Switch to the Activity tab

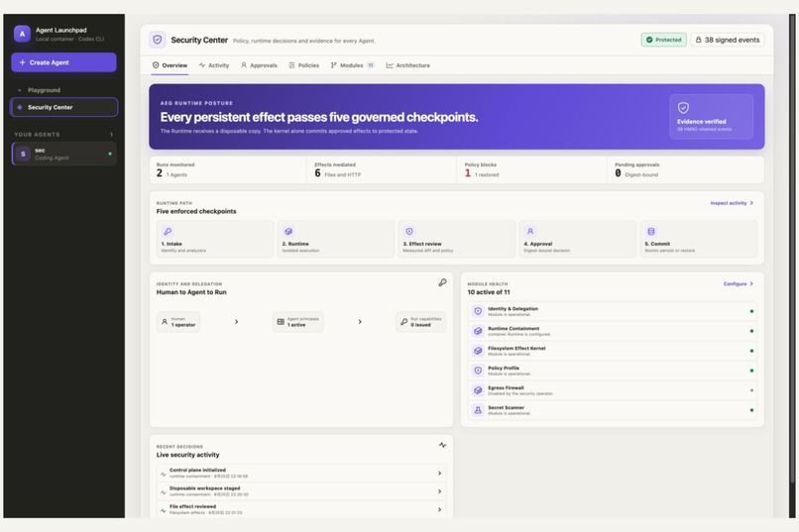tap(214, 65)
